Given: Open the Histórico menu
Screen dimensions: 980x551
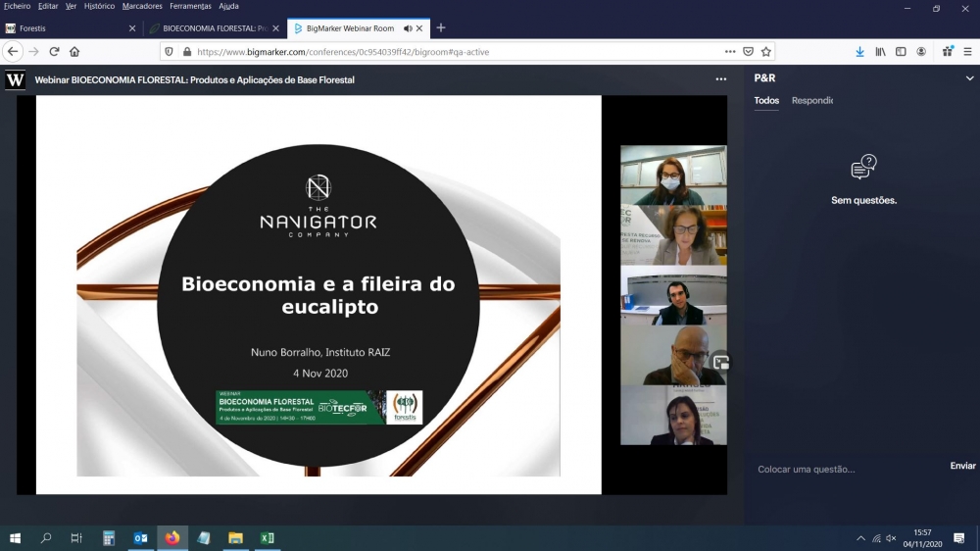Looking at the screenshot, I should (99, 6).
